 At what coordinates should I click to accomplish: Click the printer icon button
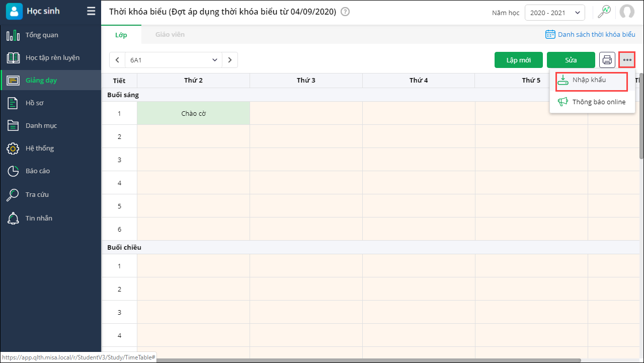tap(607, 60)
